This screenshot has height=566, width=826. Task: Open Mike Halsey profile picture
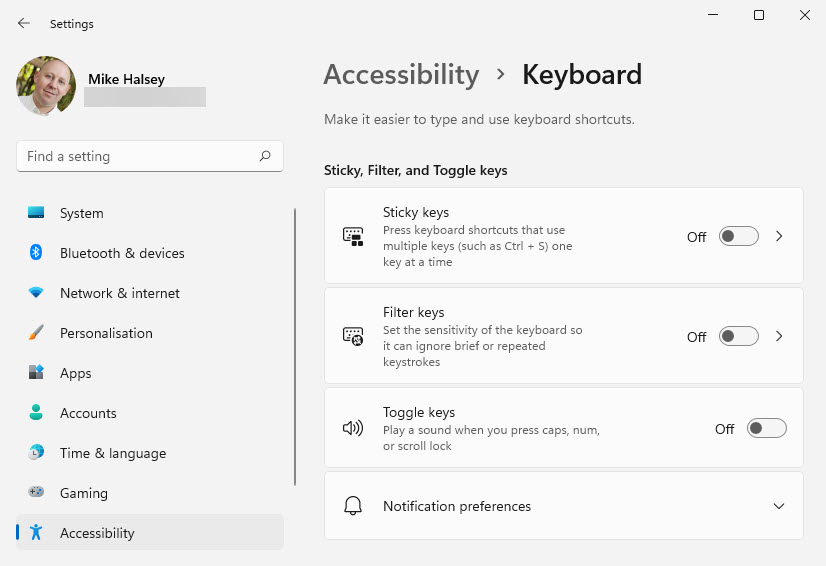(46, 86)
